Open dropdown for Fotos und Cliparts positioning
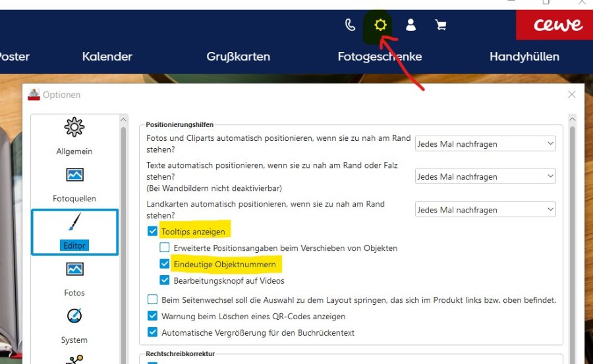The image size is (593, 364). coord(485,143)
